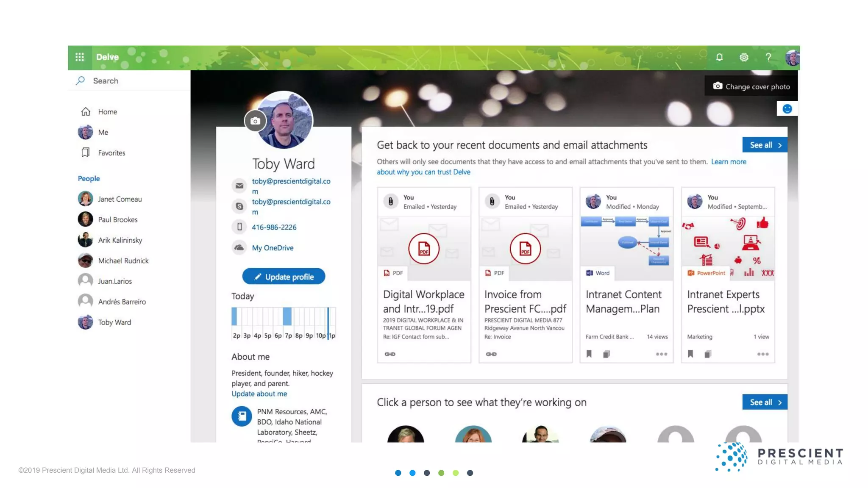Viewport: 868px width, 488px height.
Task: Bookmark the Intranet Content Management Plan card
Action: pos(589,354)
